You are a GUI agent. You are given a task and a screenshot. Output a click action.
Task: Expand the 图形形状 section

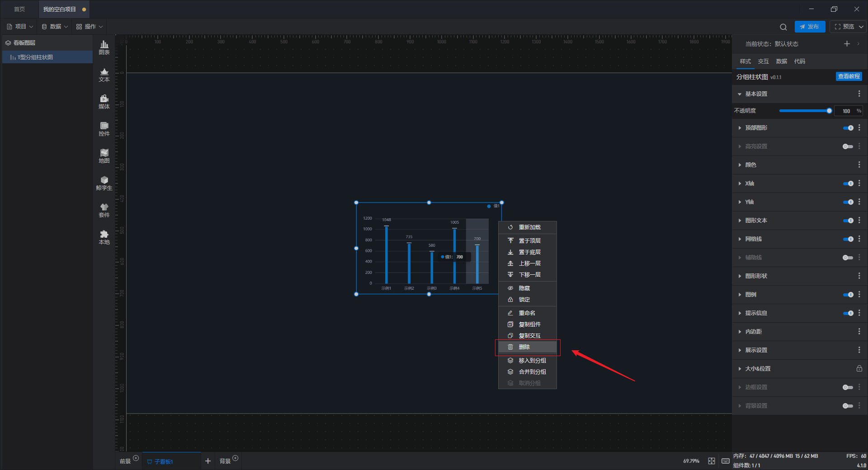[x=740, y=276]
